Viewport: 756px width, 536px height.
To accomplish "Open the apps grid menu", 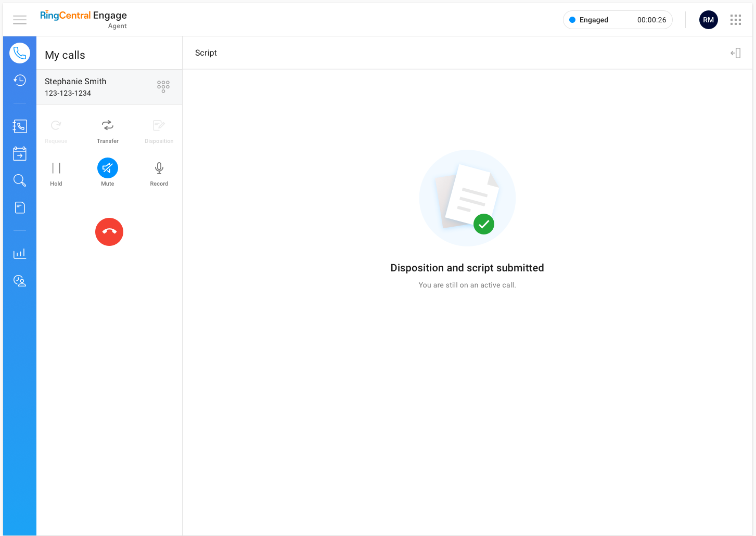I will click(x=735, y=19).
